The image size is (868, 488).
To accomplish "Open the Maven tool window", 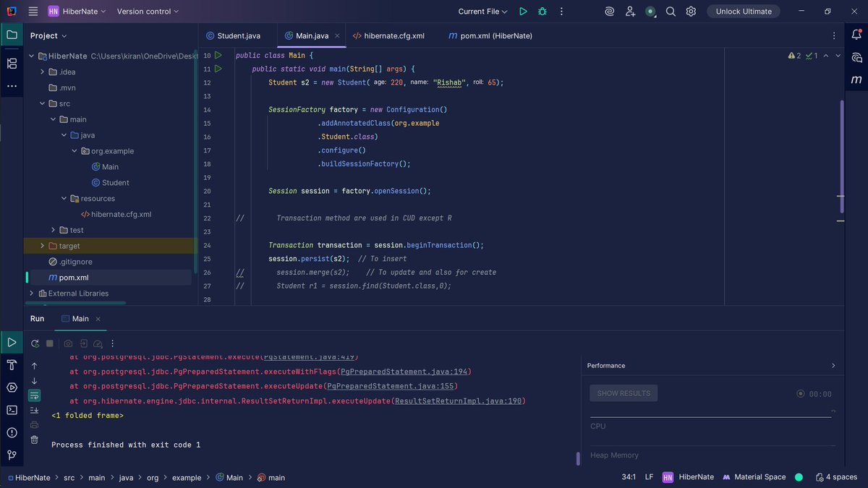I will (x=856, y=80).
